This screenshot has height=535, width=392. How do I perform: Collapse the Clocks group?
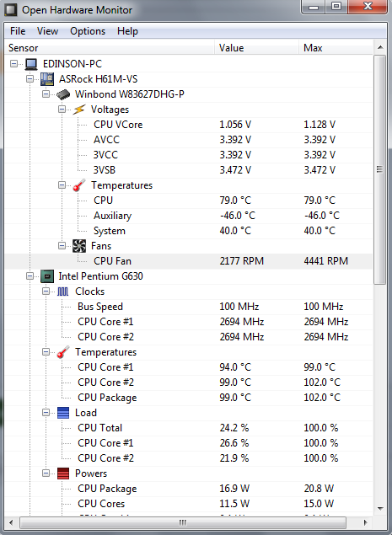[x=46, y=291]
